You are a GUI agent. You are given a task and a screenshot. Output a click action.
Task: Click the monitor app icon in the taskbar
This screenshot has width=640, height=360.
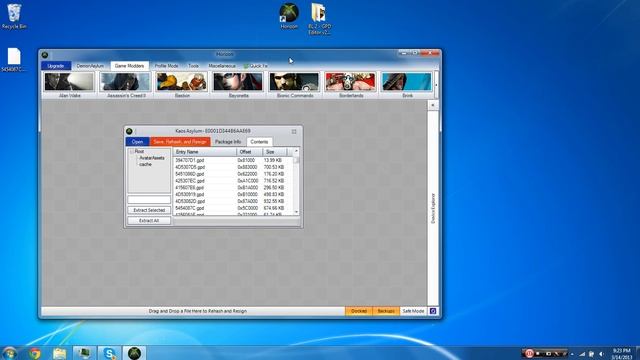tap(84, 353)
